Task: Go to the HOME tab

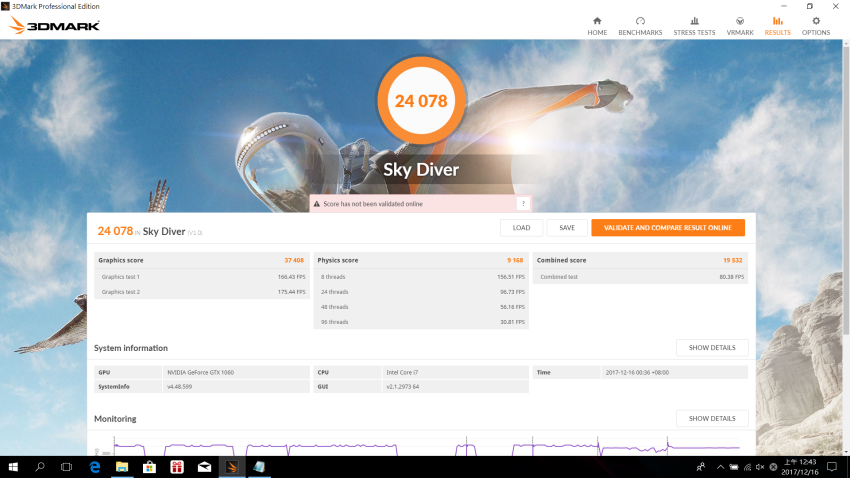Action: [597, 26]
